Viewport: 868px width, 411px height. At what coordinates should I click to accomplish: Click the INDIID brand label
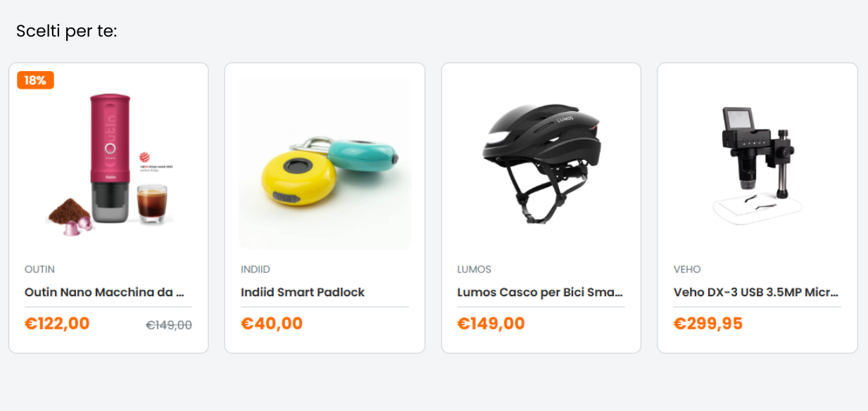tap(256, 270)
